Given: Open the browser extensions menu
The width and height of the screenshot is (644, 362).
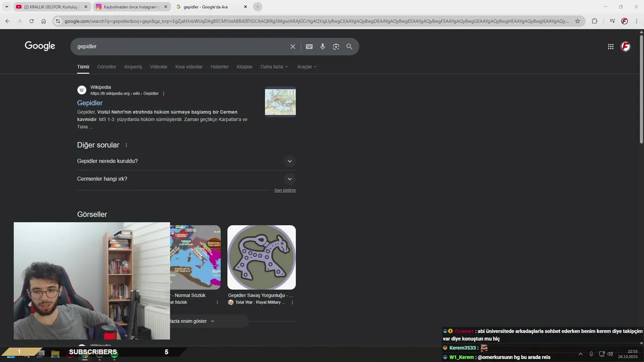Looking at the screenshot, I should pos(594,21).
